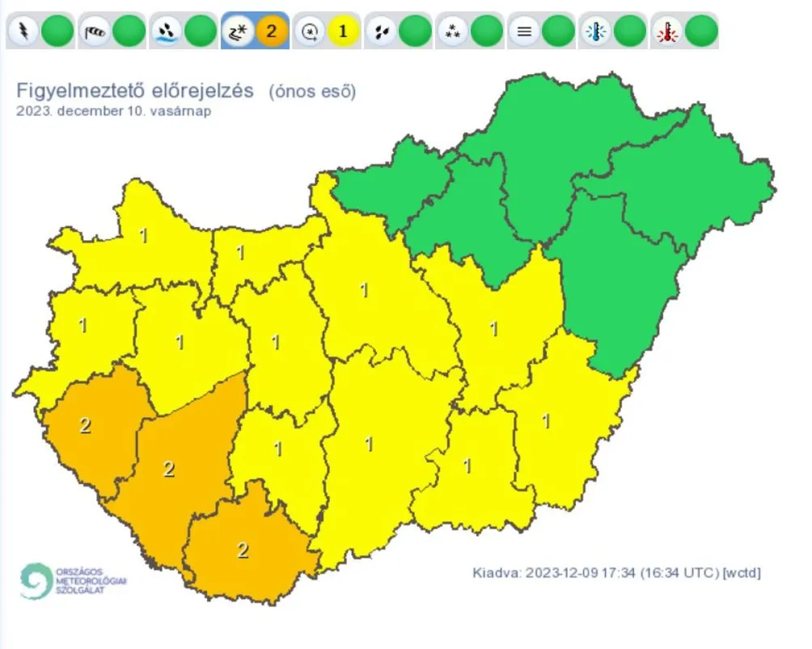Screen dimensions: 812x649
Task: Open the fog warning lines icon
Action: coord(523,32)
